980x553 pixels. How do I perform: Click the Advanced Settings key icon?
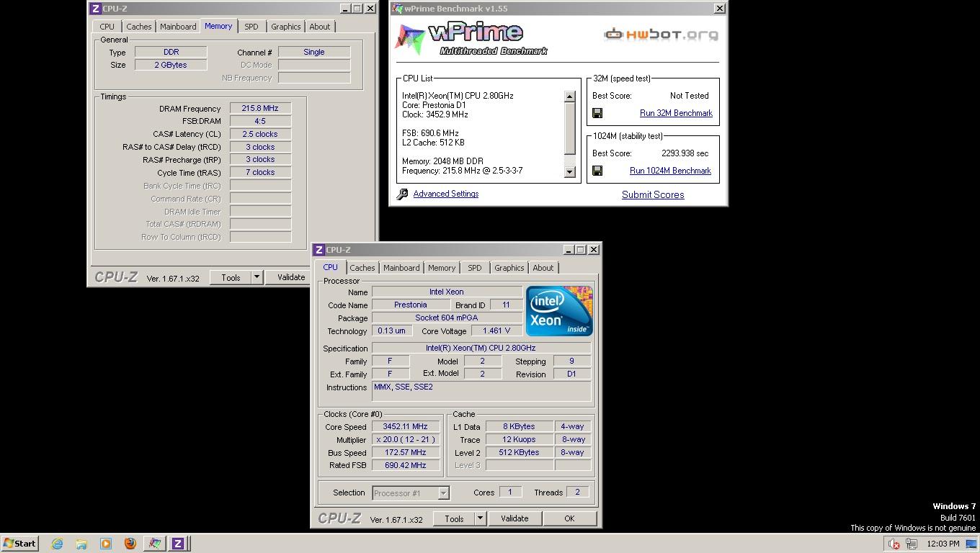(x=402, y=194)
